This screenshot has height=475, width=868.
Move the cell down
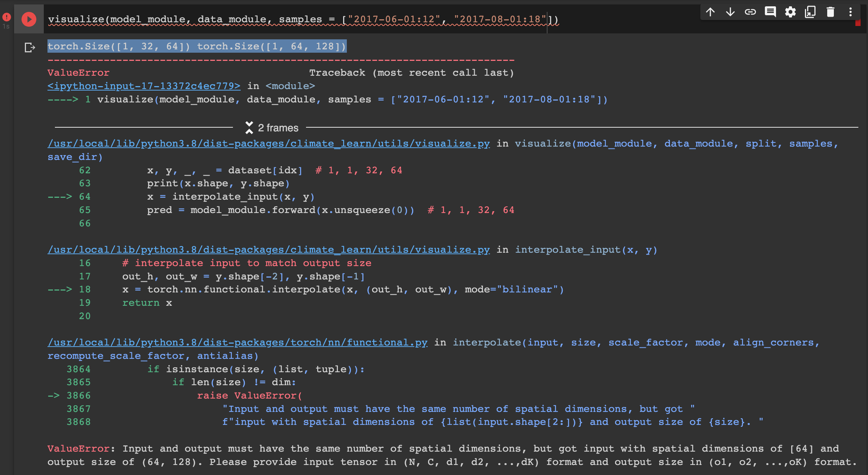coord(730,12)
